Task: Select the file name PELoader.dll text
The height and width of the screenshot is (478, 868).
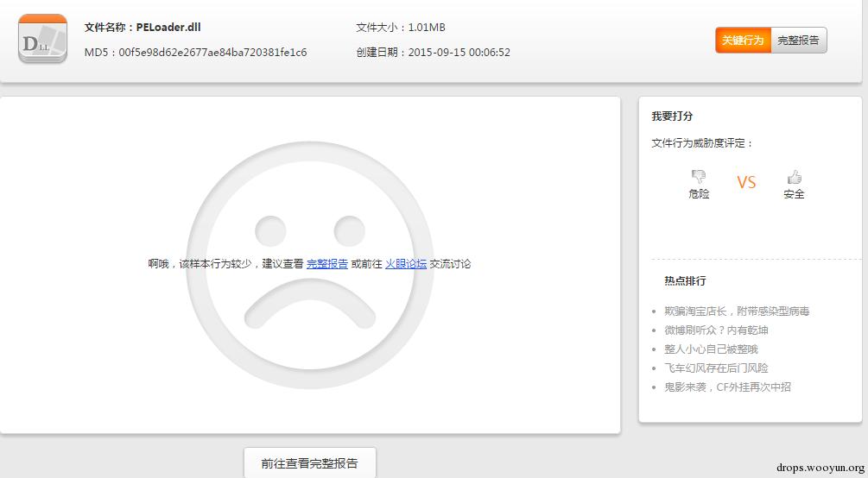Action: tap(168, 27)
